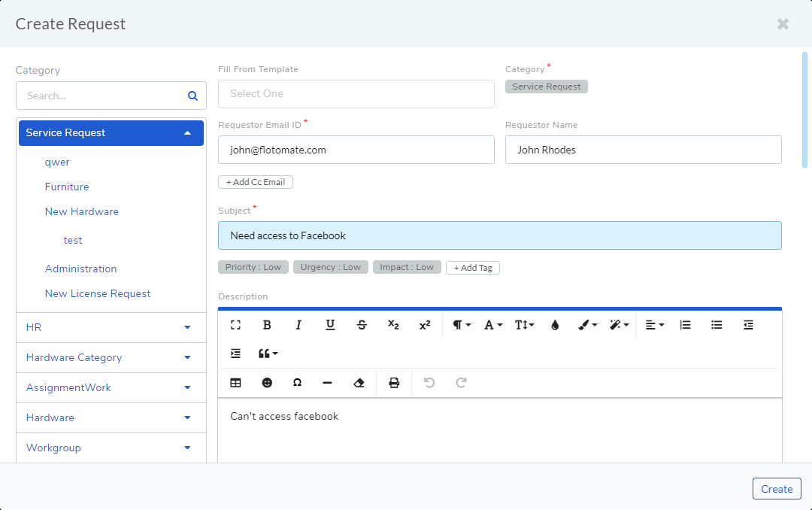The image size is (812, 510).
Task: Click the category search magnifier icon
Action: (x=192, y=96)
